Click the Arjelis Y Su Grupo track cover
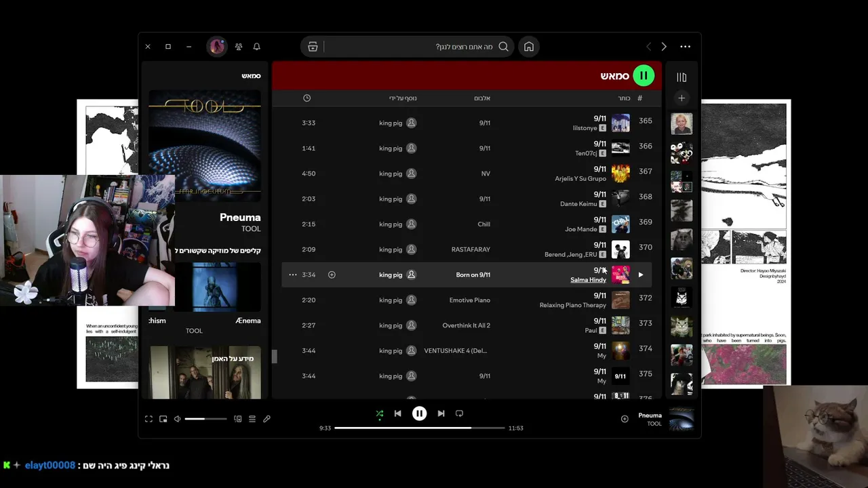Viewport: 868px width, 488px height. [x=620, y=174]
